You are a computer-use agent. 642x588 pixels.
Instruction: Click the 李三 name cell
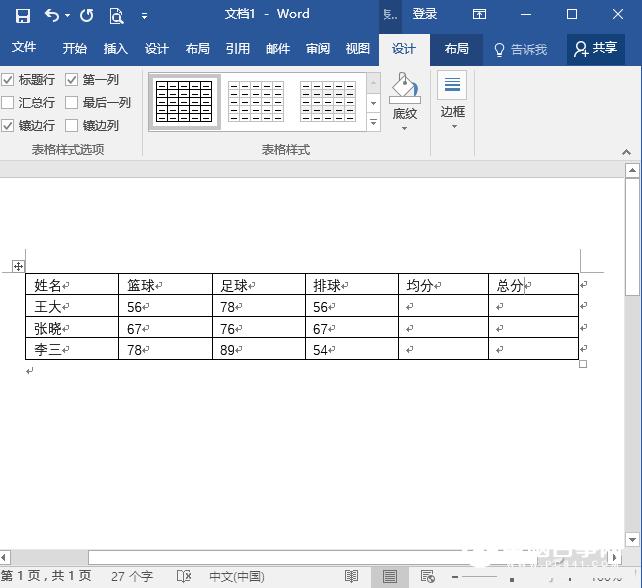point(72,349)
